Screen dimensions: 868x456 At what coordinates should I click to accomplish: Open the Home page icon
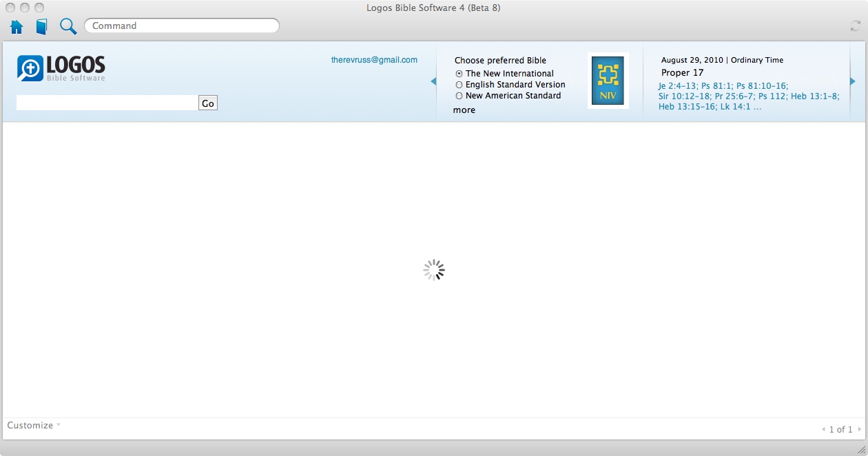coord(17,27)
